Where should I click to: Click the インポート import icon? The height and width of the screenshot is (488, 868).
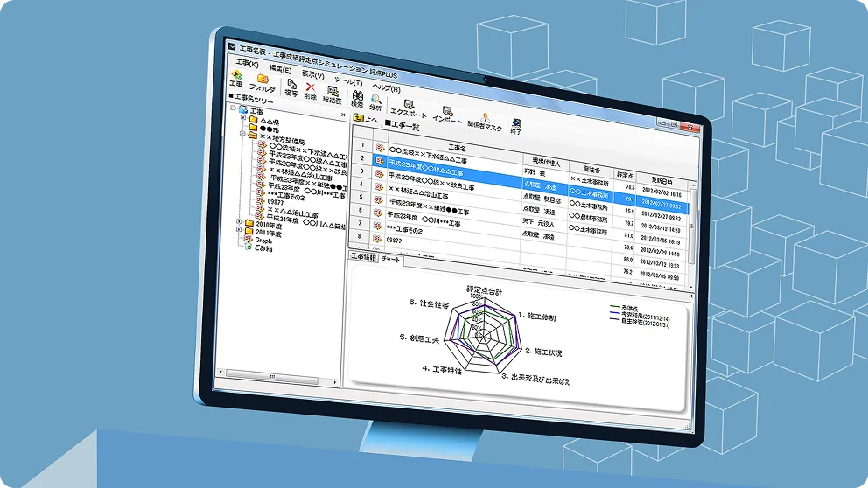[446, 114]
